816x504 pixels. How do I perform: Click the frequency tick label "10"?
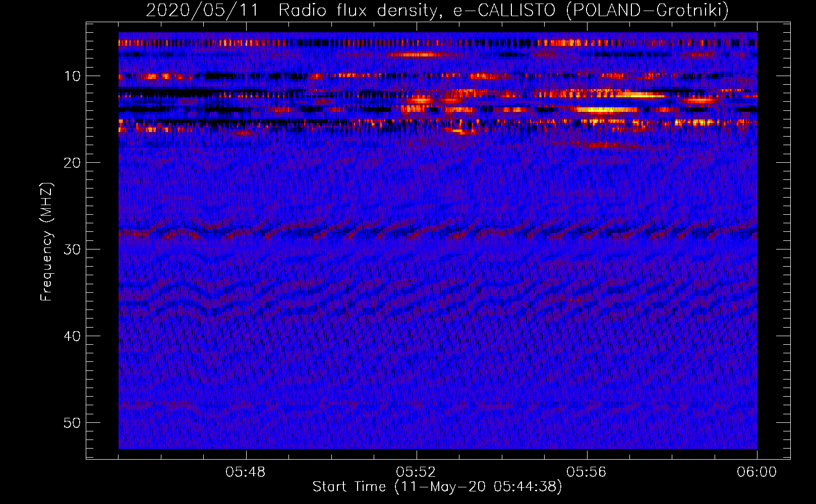pos(73,76)
